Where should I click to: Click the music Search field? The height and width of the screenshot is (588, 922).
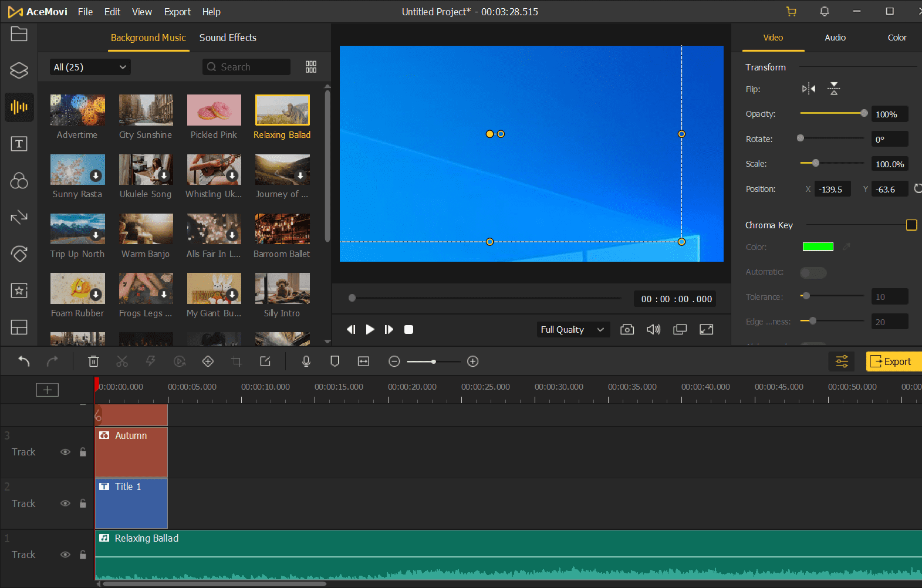tap(246, 67)
